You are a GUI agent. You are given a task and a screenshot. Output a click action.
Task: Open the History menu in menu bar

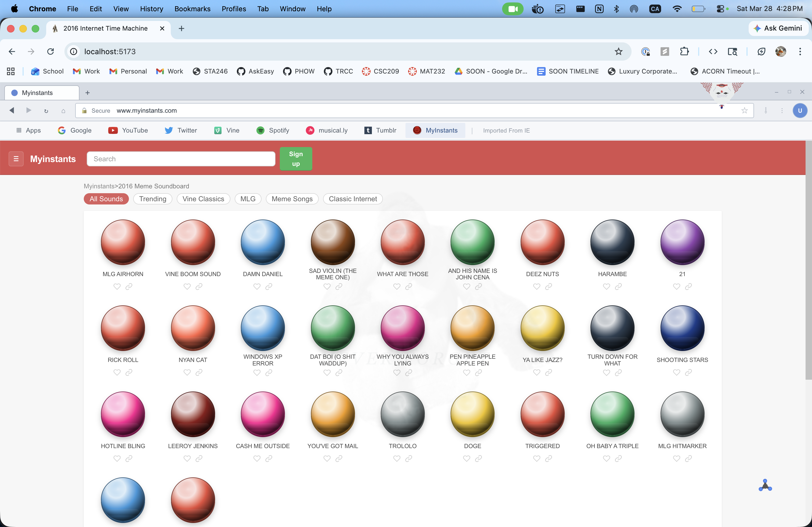[x=151, y=9]
